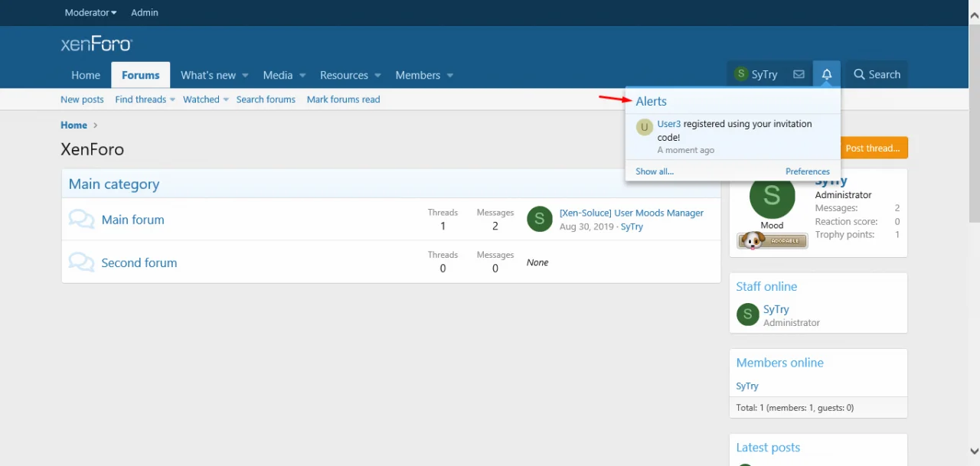Click the Second forum speech bubble icon
Screen dimensions: 980x466
(81, 262)
